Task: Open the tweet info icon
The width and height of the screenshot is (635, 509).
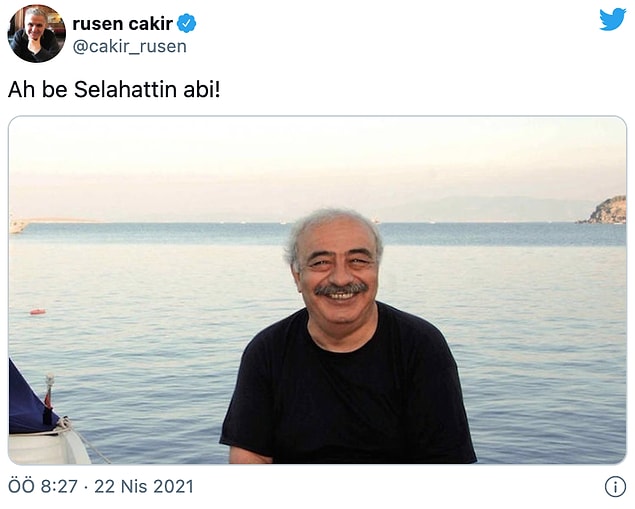Action: (615, 486)
